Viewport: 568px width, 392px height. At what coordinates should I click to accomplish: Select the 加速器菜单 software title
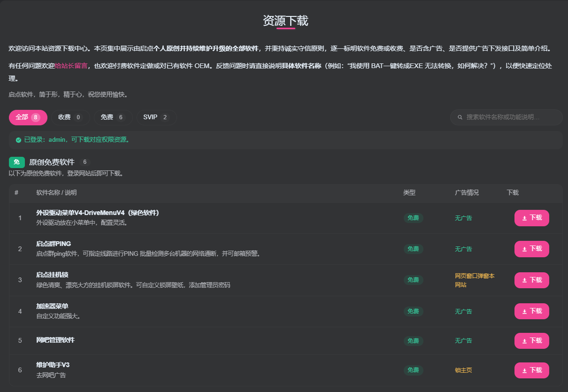(x=52, y=306)
